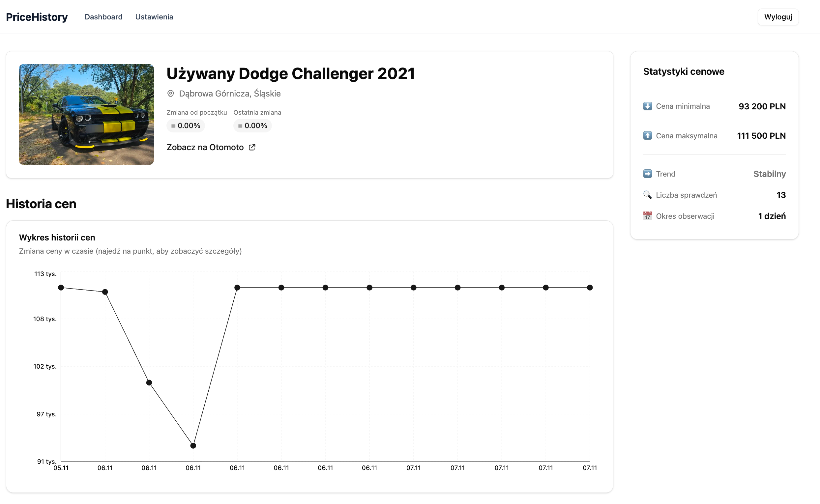820x504 pixels.
Task: Click the 111 500 PLN maximum price value
Action: click(x=761, y=136)
